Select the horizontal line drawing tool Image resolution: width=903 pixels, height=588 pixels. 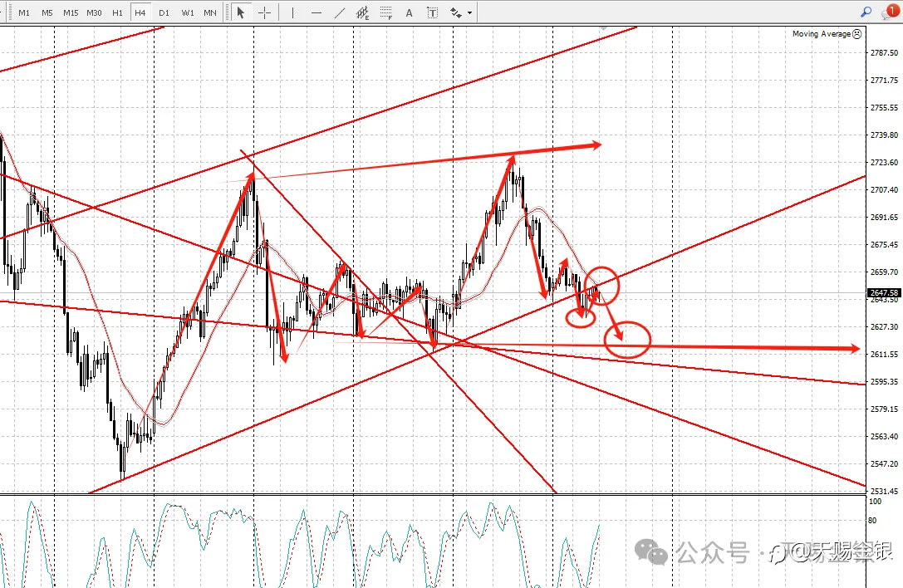click(317, 12)
